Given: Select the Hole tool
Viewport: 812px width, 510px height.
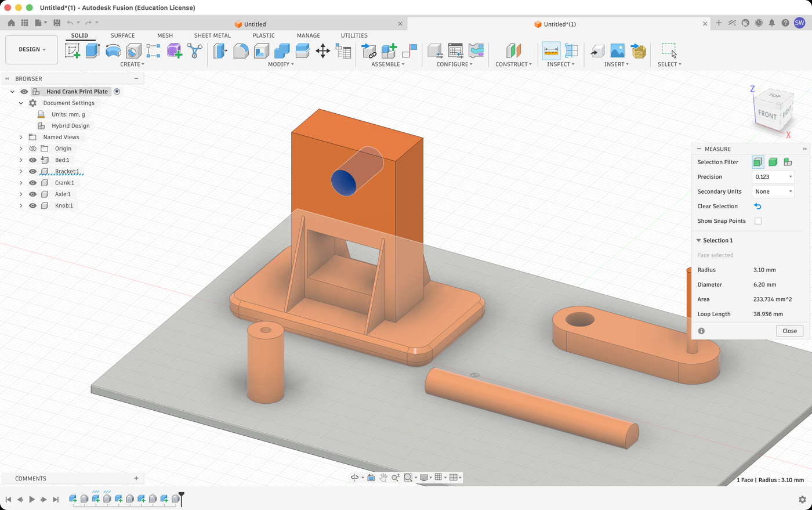Looking at the screenshot, I should click(133, 51).
